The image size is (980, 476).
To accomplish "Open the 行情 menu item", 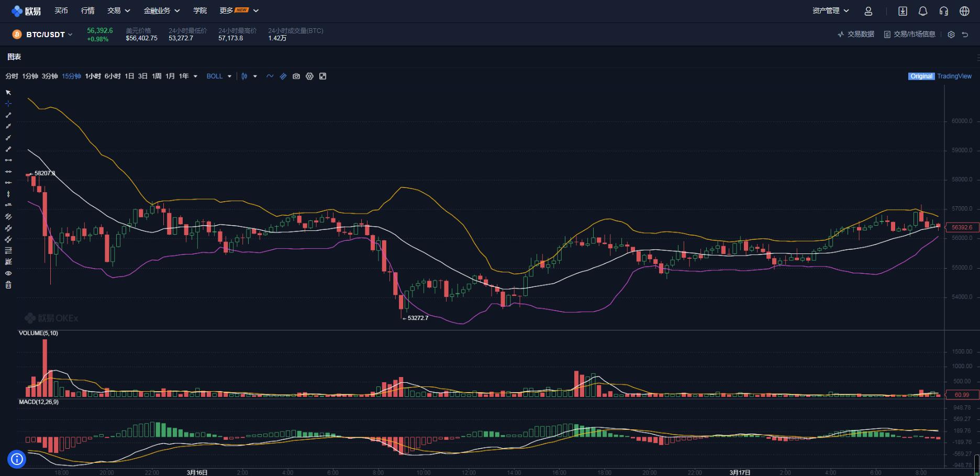I will 87,10.
